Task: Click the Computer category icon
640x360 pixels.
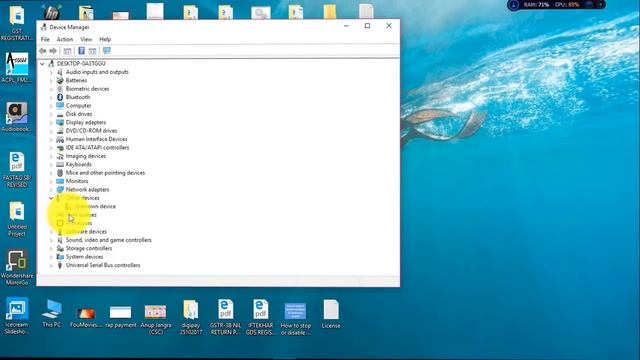Action: click(x=60, y=105)
